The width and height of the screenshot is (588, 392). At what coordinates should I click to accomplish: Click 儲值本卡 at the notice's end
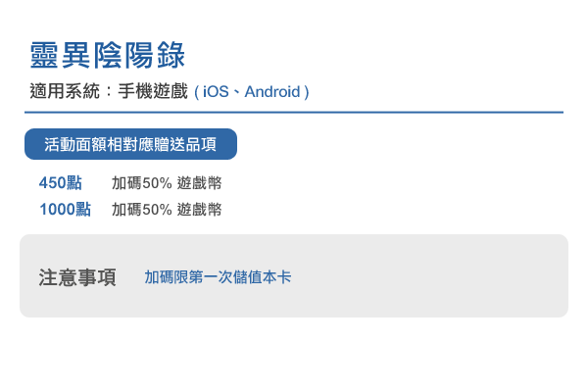click(x=263, y=277)
